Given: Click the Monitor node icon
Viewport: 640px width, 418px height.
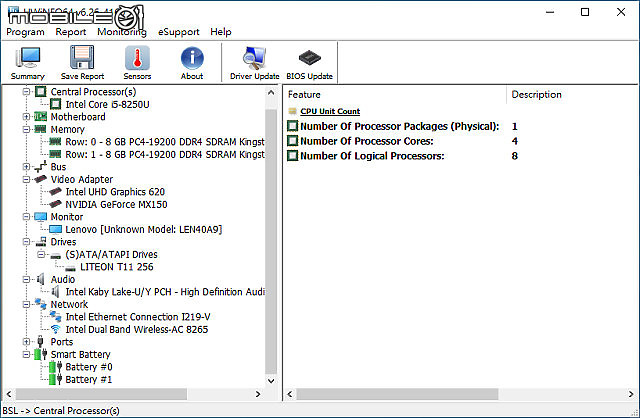Looking at the screenshot, I should tap(40, 217).
